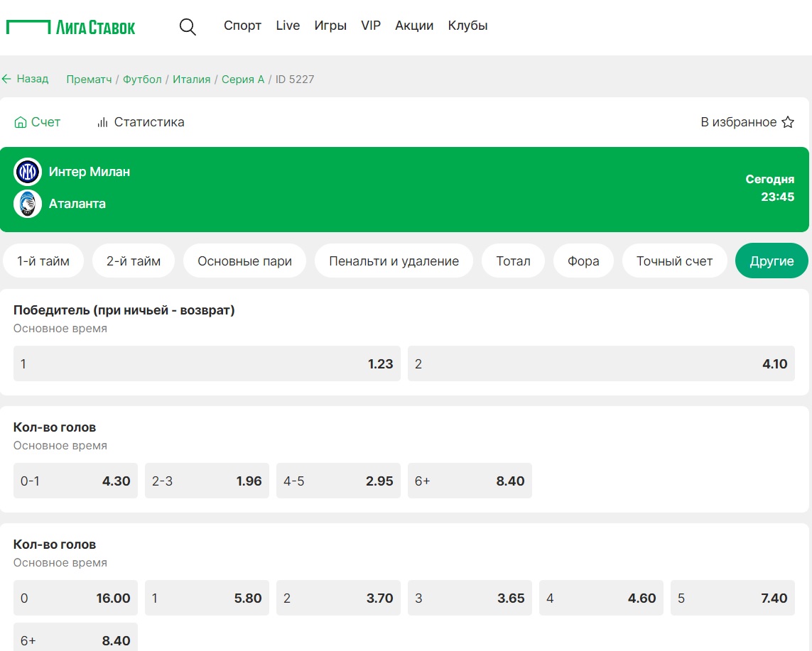812x651 pixels.
Task: Add to favorites with the star icon
Action: (x=788, y=122)
